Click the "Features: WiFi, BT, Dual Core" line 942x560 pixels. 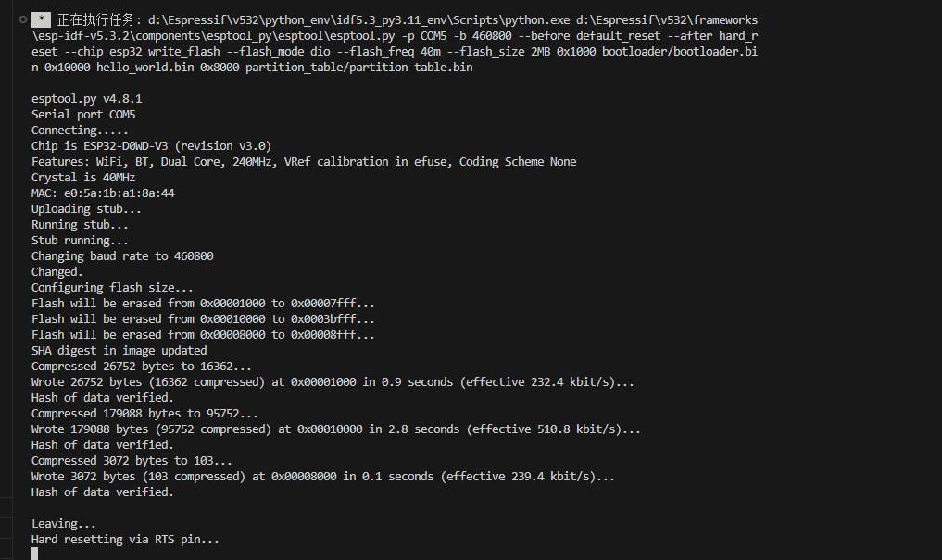point(304,161)
